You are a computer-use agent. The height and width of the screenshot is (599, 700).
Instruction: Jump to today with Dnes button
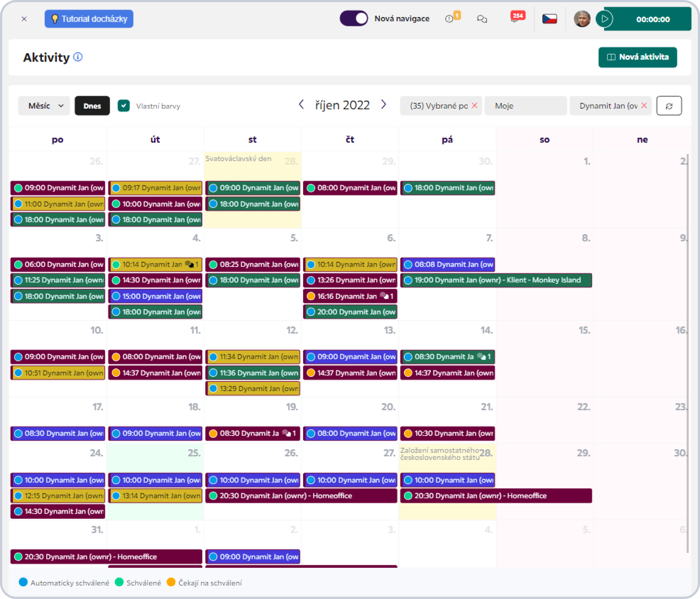pyautogui.click(x=92, y=106)
